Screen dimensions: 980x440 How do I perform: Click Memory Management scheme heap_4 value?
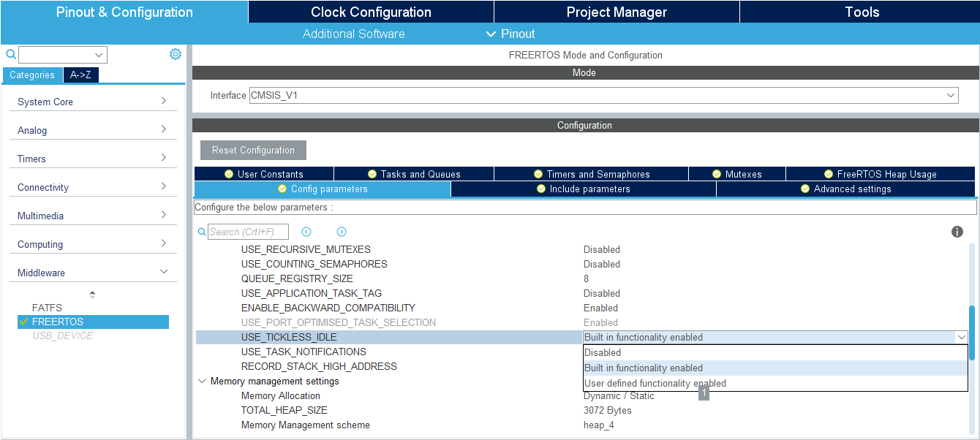(x=598, y=425)
